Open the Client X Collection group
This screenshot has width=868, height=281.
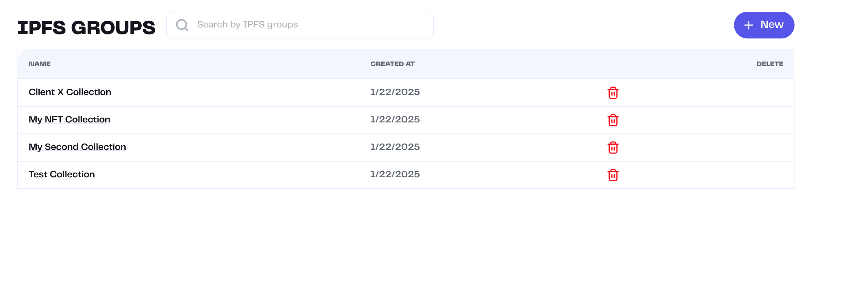(x=70, y=92)
